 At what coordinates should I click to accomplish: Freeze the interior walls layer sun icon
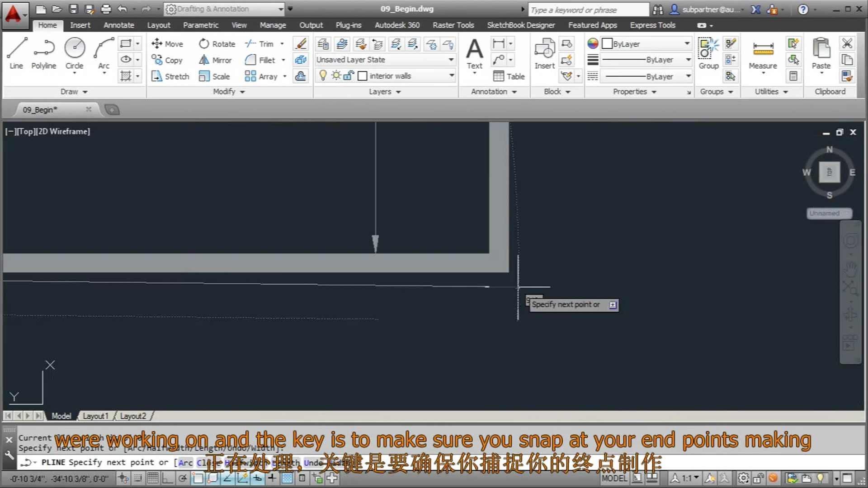(x=335, y=75)
